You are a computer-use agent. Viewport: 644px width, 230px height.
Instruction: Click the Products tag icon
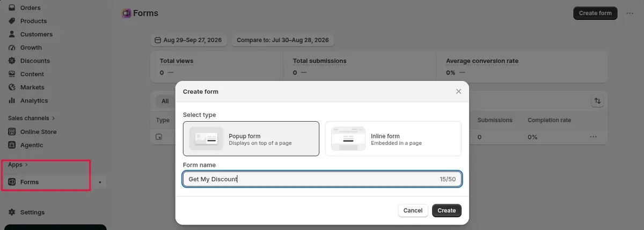pos(12,21)
